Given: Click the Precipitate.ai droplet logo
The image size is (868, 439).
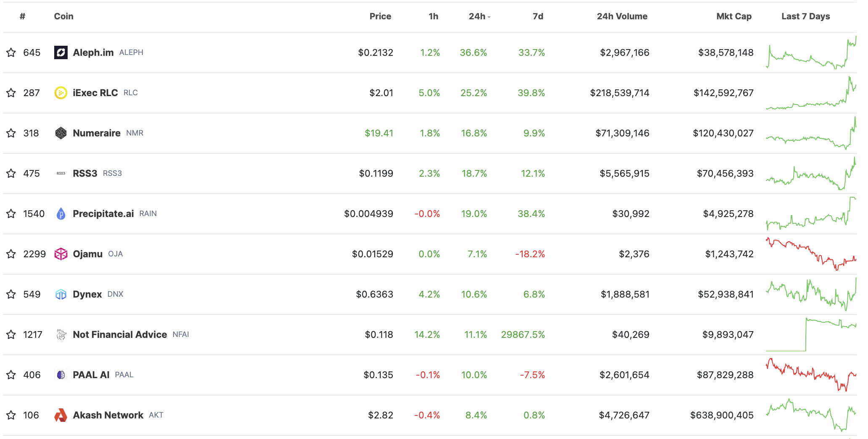Looking at the screenshot, I should (61, 214).
